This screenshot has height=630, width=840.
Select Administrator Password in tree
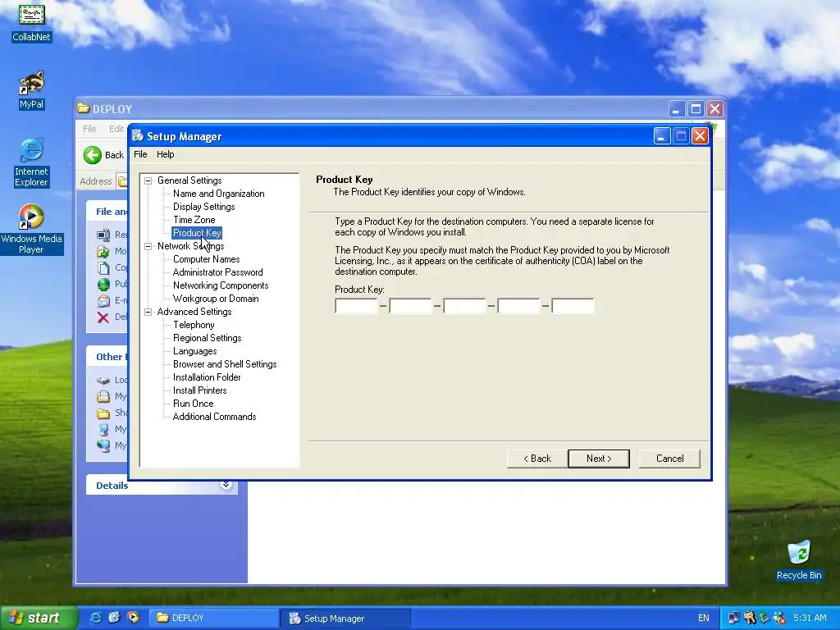tap(217, 272)
